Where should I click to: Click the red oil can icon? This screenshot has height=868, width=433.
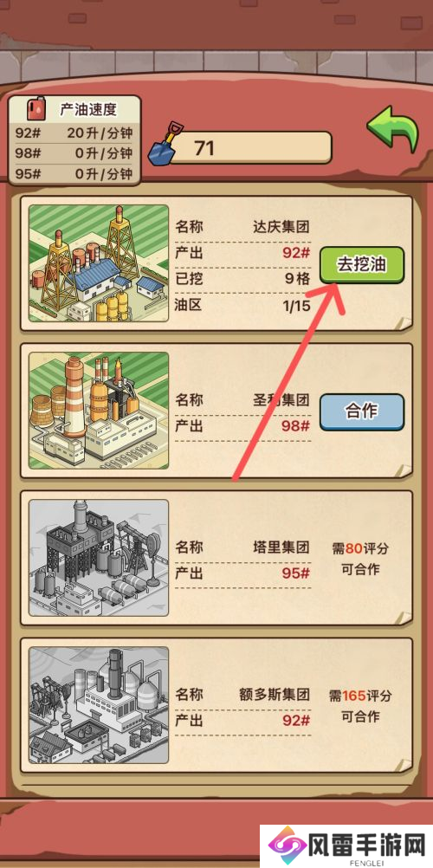point(35,108)
